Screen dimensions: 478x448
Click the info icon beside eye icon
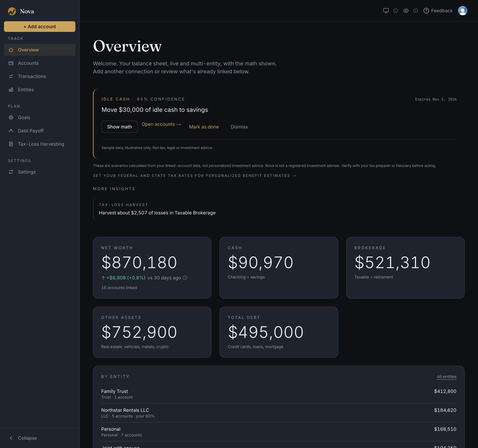415,11
